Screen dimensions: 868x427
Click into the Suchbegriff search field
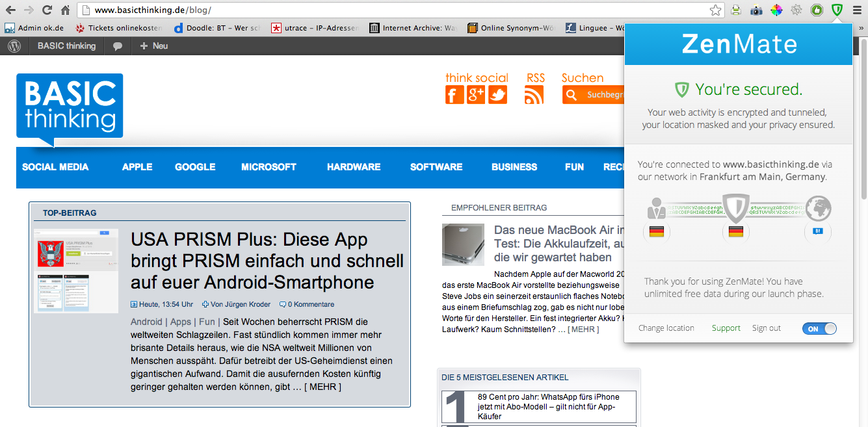pyautogui.click(x=605, y=95)
